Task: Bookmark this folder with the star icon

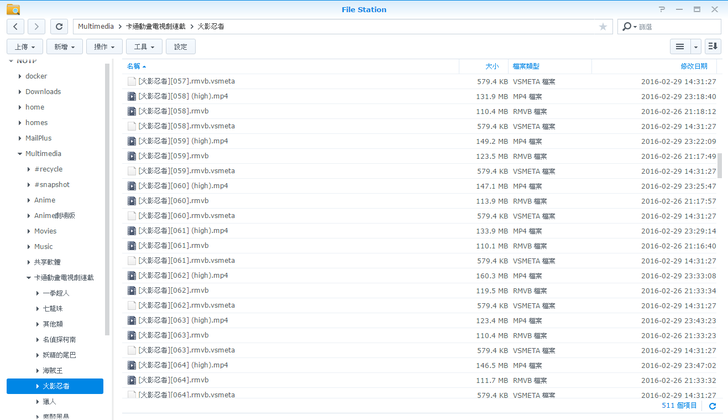Action: coord(603,27)
